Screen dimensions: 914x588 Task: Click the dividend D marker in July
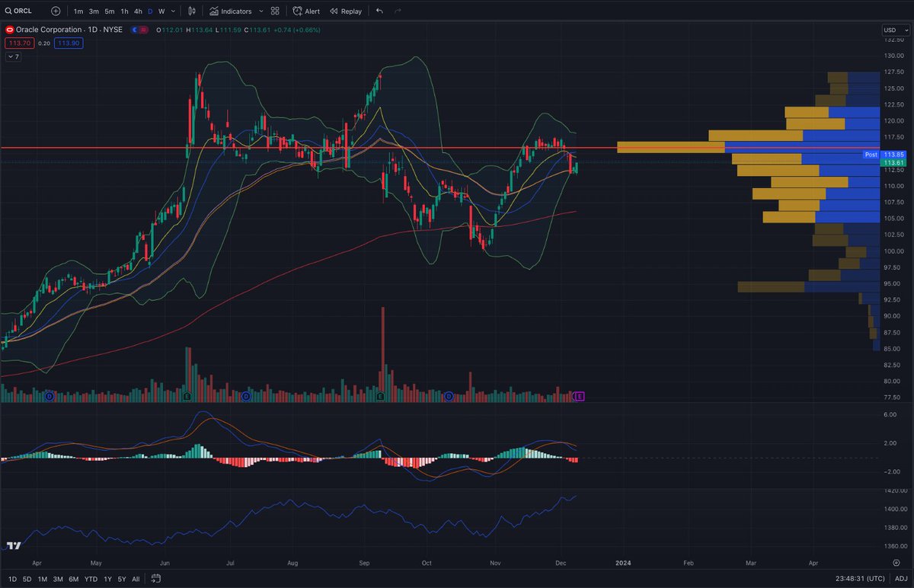click(x=246, y=396)
